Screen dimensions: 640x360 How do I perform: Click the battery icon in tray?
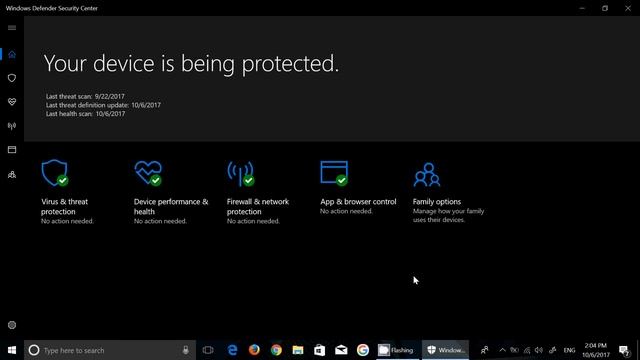pyautogui.click(x=514, y=350)
